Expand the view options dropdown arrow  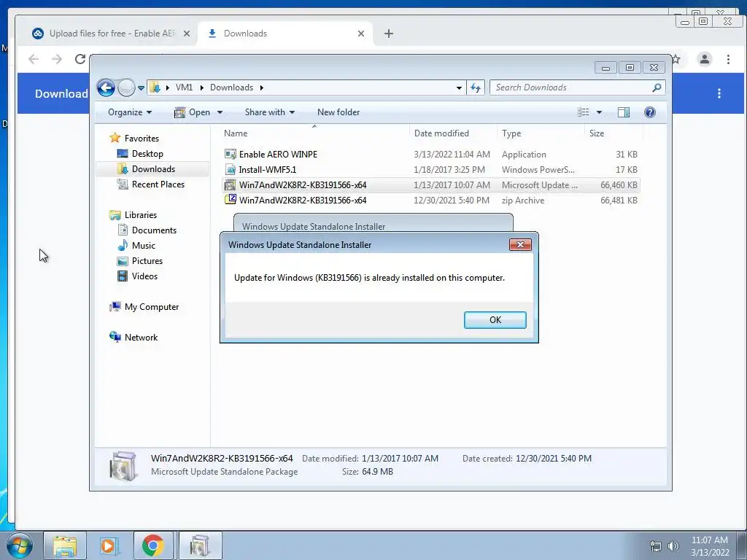(x=600, y=112)
